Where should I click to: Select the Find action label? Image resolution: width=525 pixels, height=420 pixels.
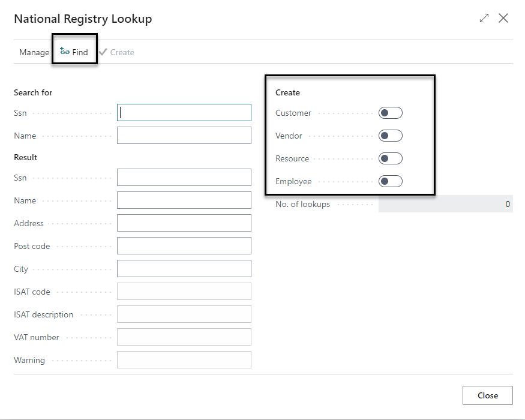80,52
